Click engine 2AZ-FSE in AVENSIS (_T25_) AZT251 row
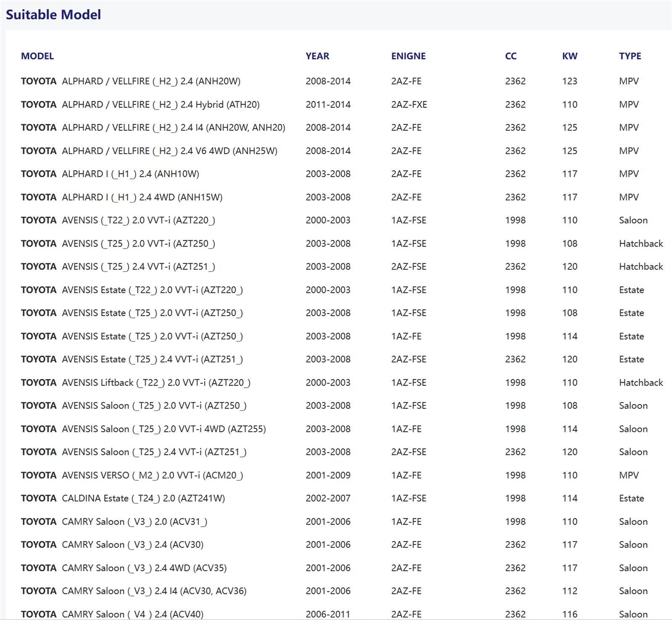This screenshot has width=672, height=620. [409, 267]
